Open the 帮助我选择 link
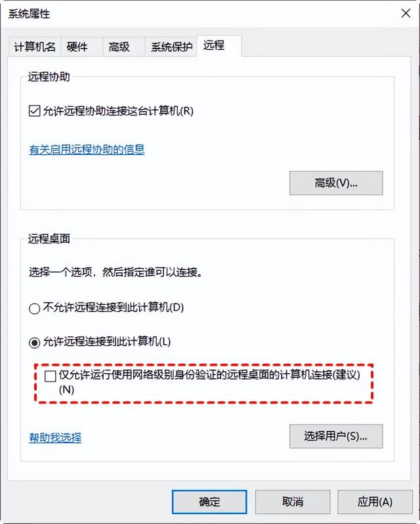Screen dimensions: 420x524 [55, 437]
